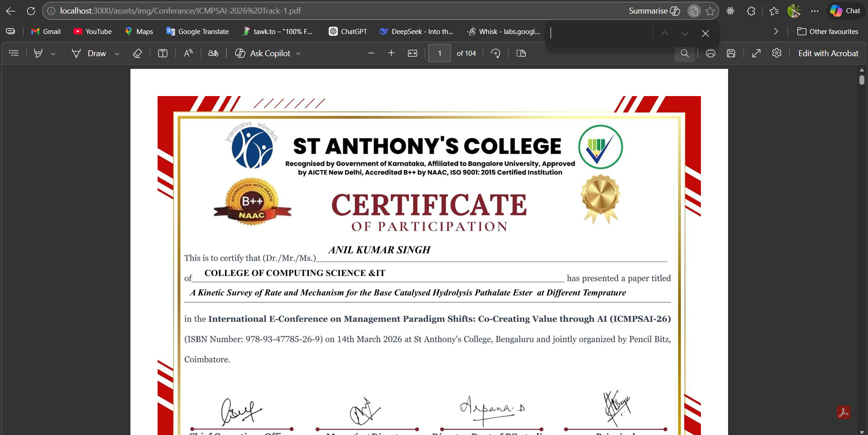This screenshot has height=435, width=868.
Task: Expand the Highlight options dropdown arrow
Action: [53, 53]
